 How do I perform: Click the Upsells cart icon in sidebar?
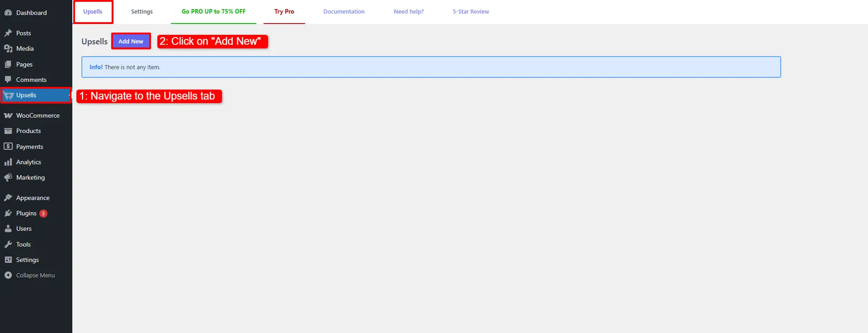click(8, 95)
